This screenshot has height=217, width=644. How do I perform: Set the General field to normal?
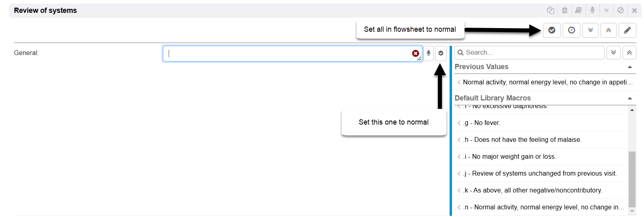[x=441, y=53]
